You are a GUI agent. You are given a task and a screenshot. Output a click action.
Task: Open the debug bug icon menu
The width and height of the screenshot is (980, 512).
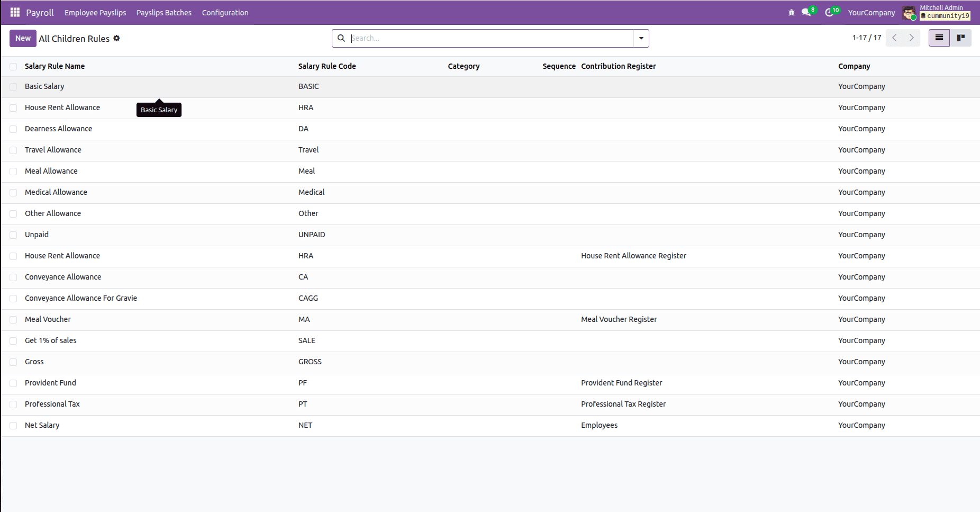(792, 12)
